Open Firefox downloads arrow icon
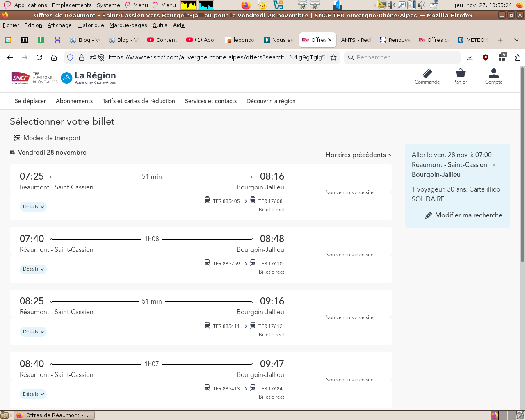 [x=470, y=57]
